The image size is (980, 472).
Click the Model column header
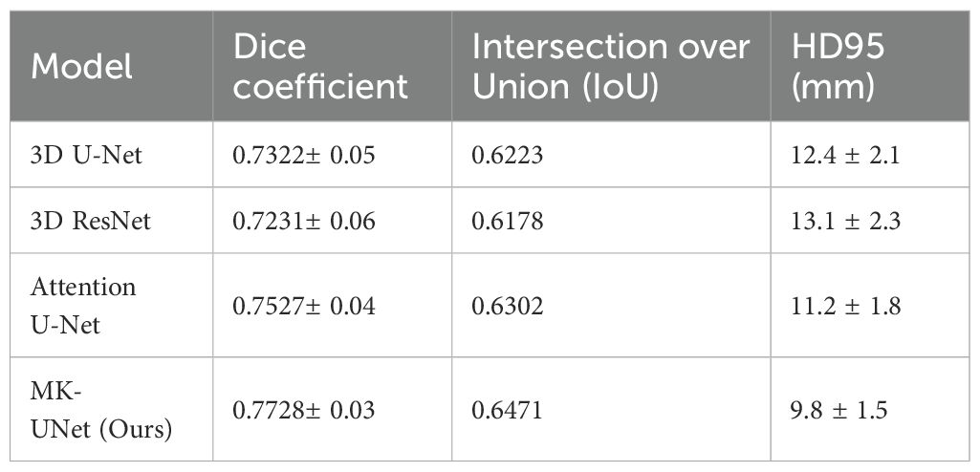pyautogui.click(x=82, y=66)
